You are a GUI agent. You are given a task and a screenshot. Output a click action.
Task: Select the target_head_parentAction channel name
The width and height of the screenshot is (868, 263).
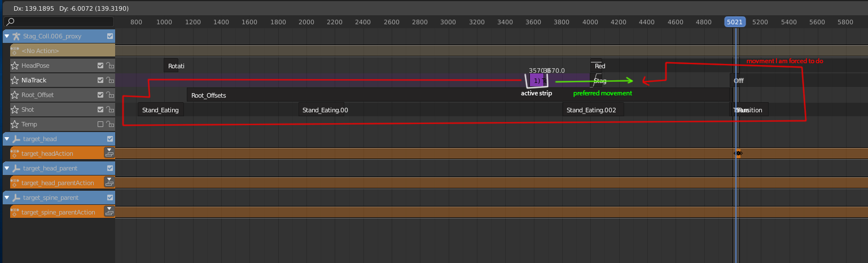point(58,183)
